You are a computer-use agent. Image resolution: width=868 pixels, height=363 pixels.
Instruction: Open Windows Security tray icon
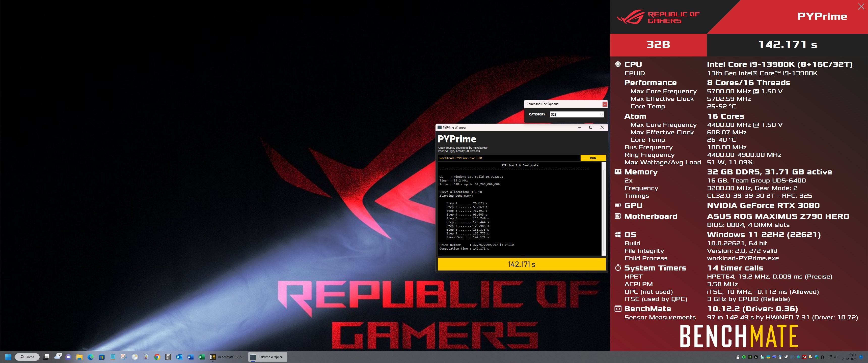817,357
